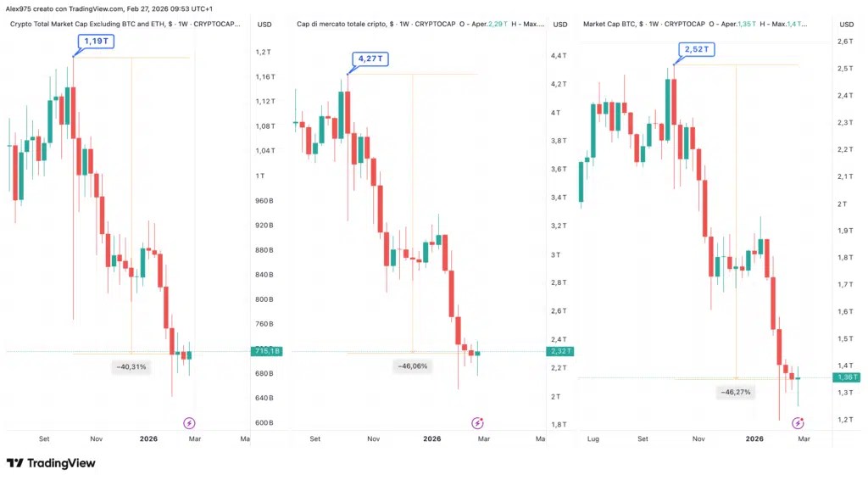This screenshot has width=868, height=480.
Task: Click the 2,32 T current price tag
Action: (x=560, y=351)
